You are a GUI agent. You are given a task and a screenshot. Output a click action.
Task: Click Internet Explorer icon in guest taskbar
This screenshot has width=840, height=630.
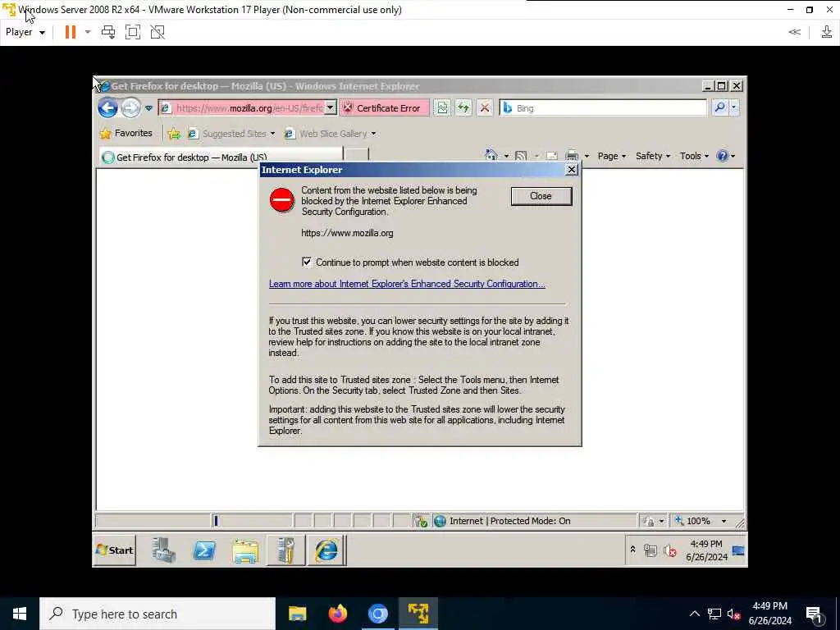click(326, 550)
